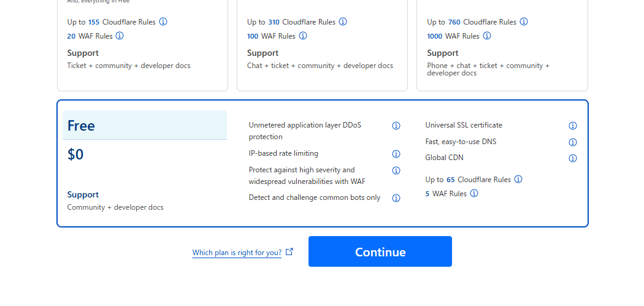The height and width of the screenshot is (306, 644).
Task: Open info icon next to Global CDN
Action: 573,158
